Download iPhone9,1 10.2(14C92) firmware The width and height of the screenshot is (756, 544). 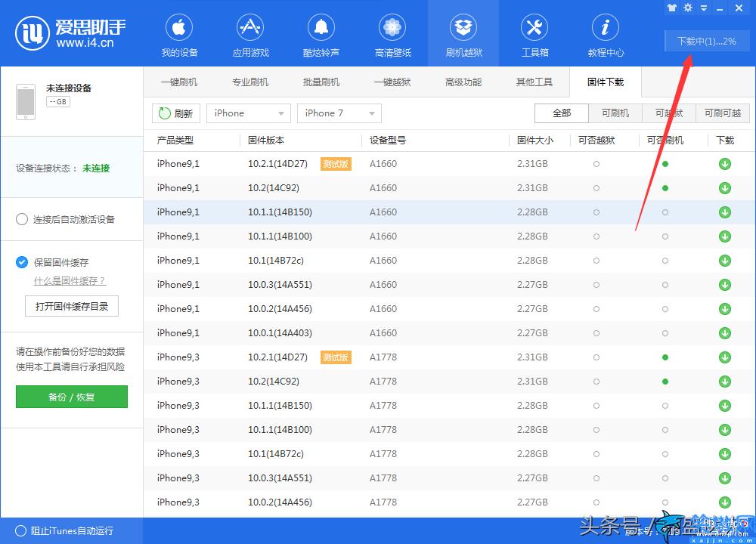(x=725, y=188)
